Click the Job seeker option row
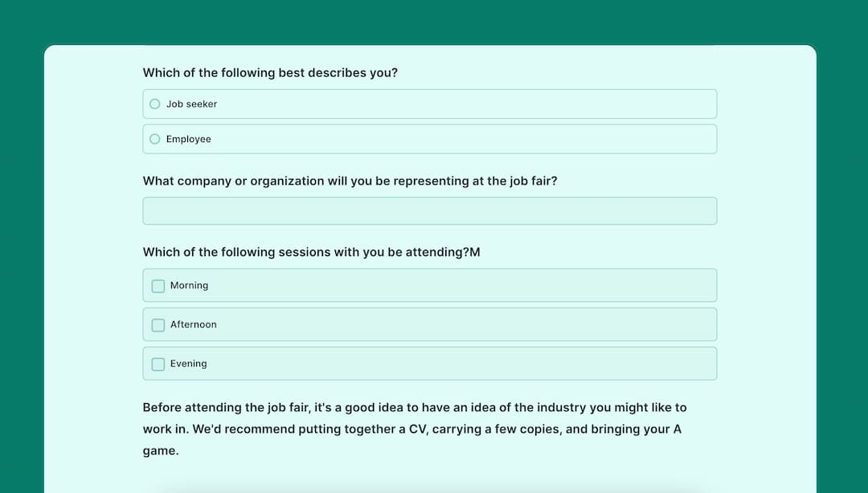Screen dimensions: 868x493 pos(430,104)
